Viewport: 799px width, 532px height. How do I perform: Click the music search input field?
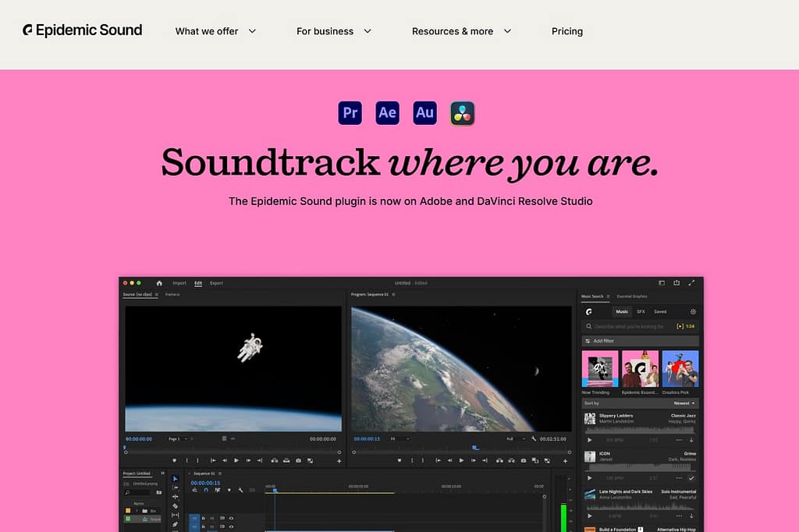click(628, 326)
